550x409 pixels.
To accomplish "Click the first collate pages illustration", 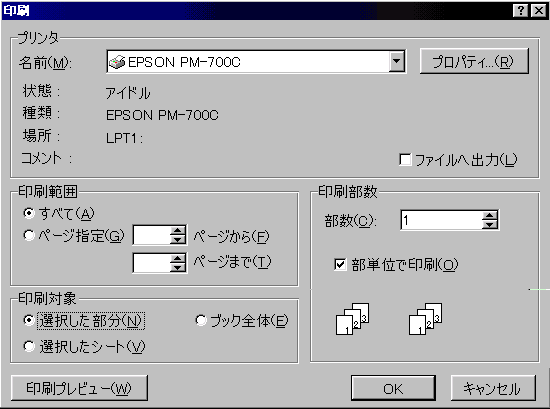I will point(353,319).
